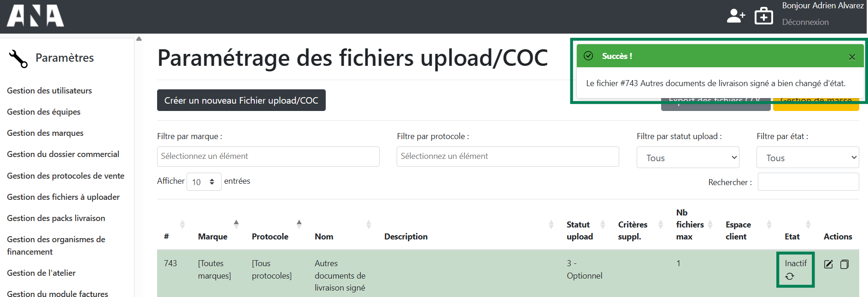
Task: Open Gestion des utilisateurs menu item
Action: point(49,91)
